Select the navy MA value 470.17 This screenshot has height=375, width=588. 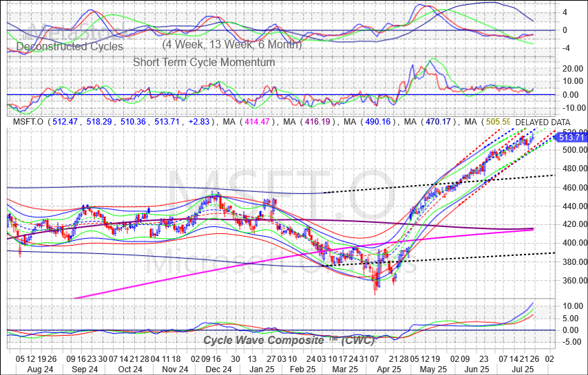[x=438, y=122]
